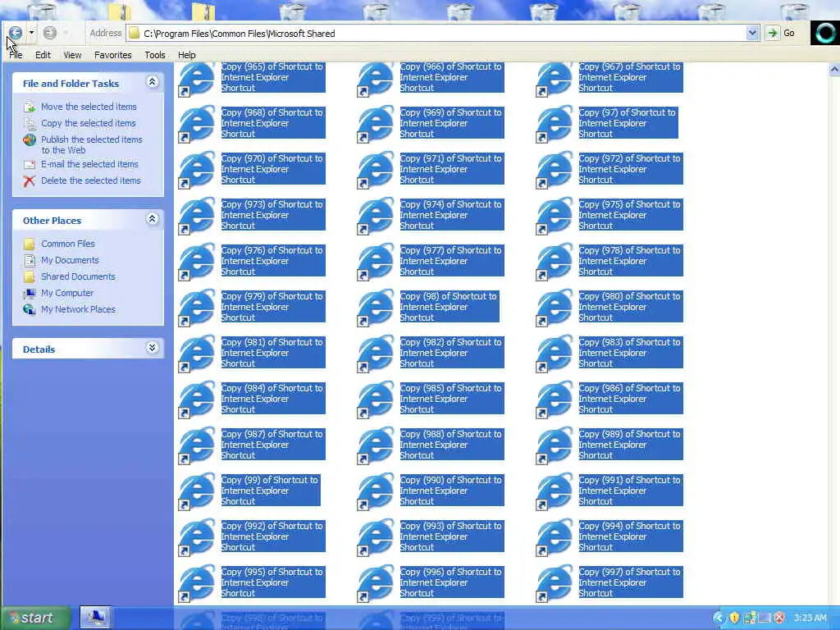Expand the Details panel
Viewport: 840px width, 630px height.
pyautogui.click(x=152, y=348)
